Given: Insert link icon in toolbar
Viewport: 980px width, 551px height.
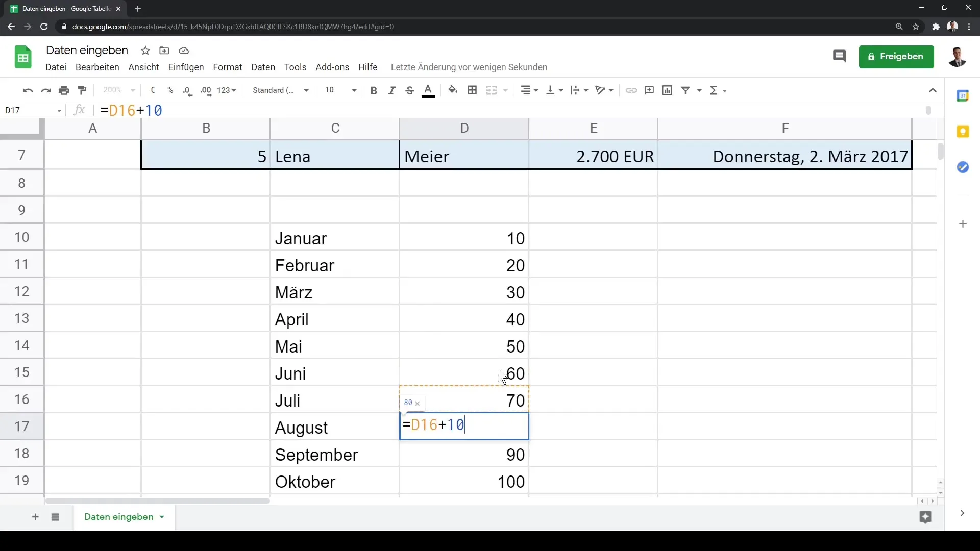Looking at the screenshot, I should pos(631,90).
